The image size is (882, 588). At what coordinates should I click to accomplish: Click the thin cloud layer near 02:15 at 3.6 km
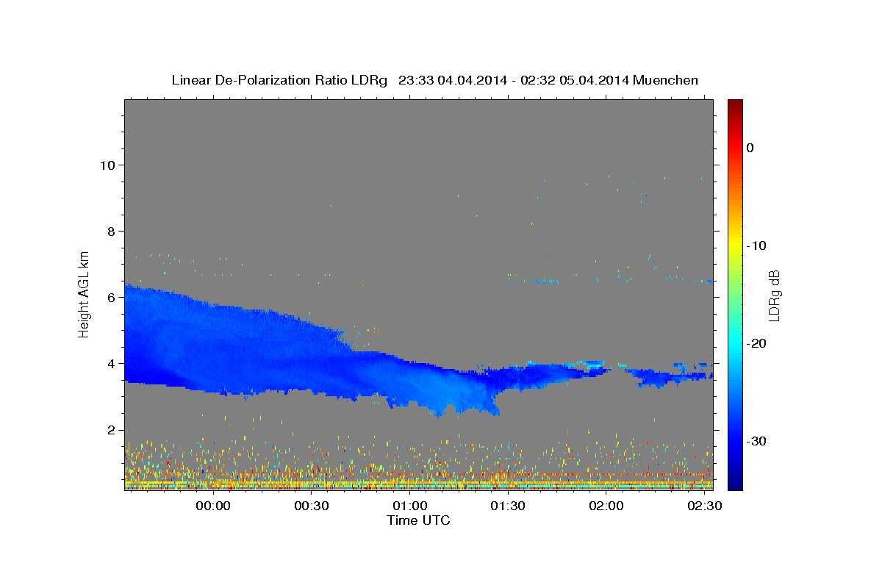coord(658,378)
